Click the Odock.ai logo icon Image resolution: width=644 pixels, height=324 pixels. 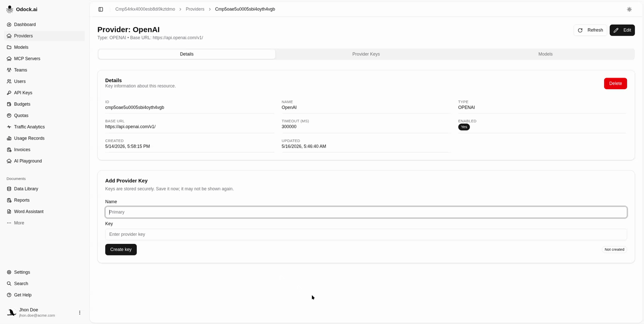tap(10, 9)
